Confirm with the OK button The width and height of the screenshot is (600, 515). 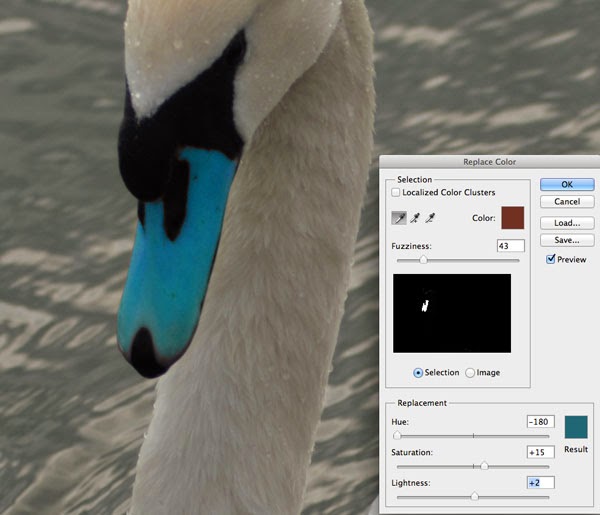click(567, 184)
